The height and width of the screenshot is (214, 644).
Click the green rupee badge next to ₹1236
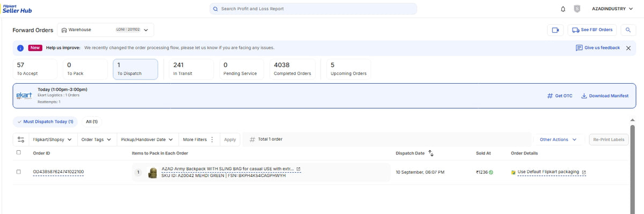point(491,172)
